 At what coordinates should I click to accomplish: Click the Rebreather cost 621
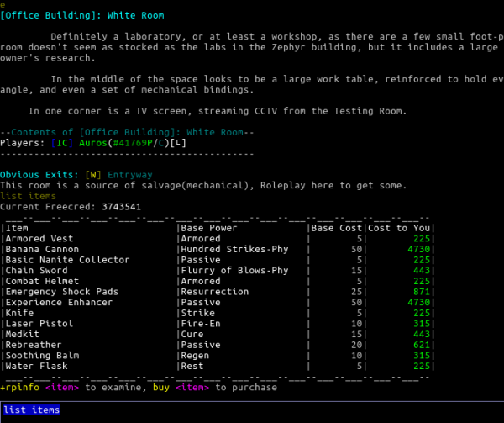tap(422, 345)
